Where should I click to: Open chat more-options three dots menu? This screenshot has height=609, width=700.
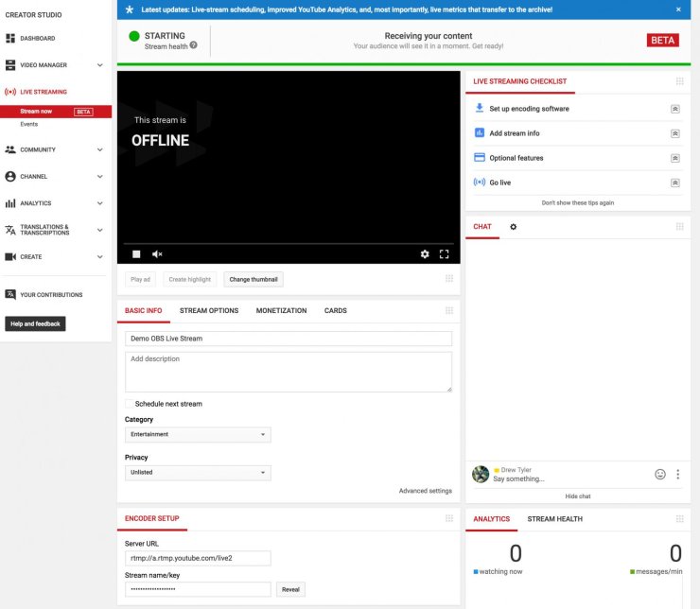[x=678, y=474]
